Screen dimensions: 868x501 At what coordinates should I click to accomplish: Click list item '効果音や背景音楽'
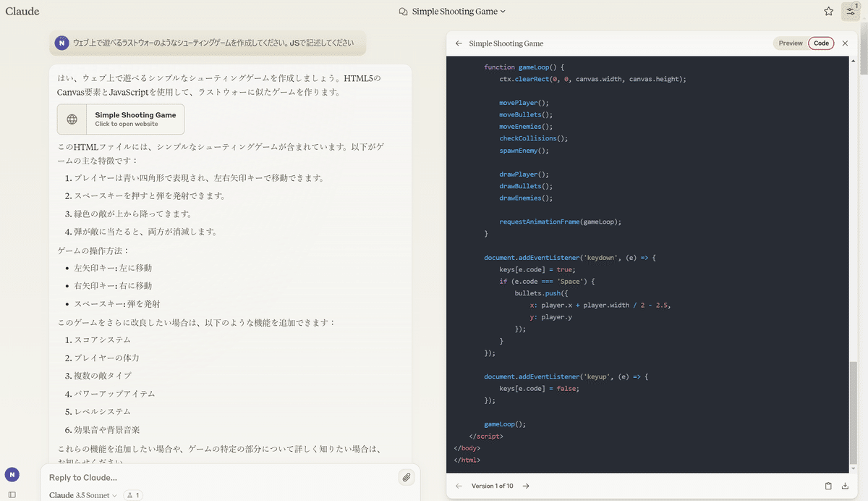point(106,430)
